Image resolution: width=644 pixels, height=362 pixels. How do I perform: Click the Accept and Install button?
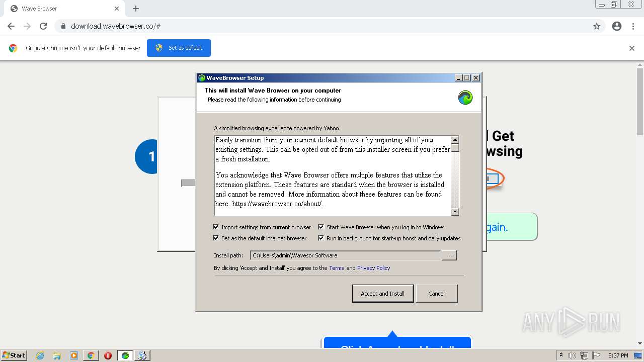click(x=383, y=294)
